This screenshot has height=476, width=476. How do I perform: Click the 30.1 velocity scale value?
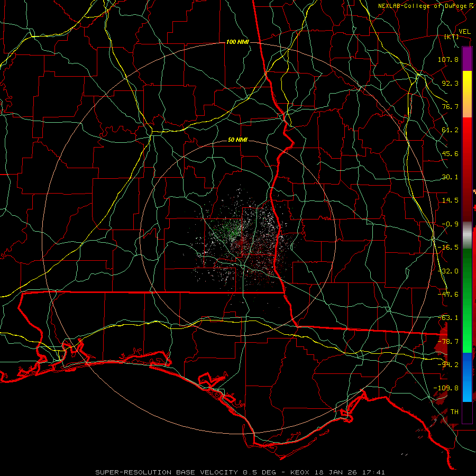450,177
